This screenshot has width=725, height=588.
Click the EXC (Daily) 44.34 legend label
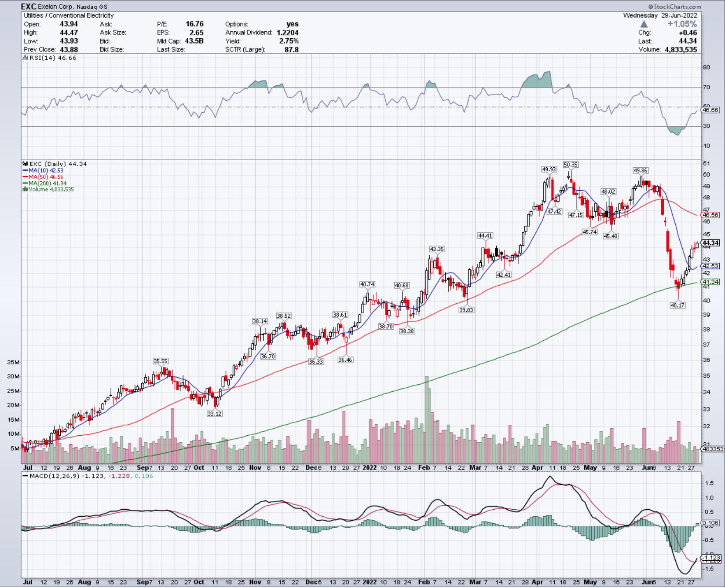click(x=55, y=164)
